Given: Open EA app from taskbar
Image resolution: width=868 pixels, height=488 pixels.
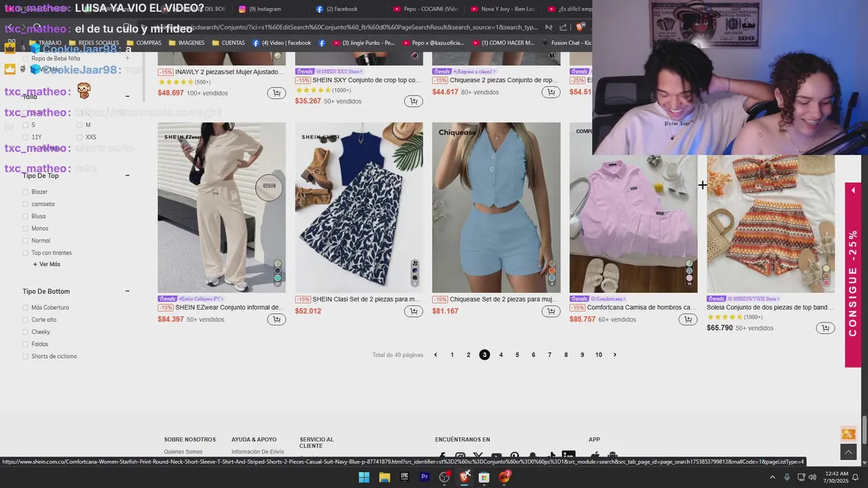Looking at the screenshot, I should (x=505, y=477).
